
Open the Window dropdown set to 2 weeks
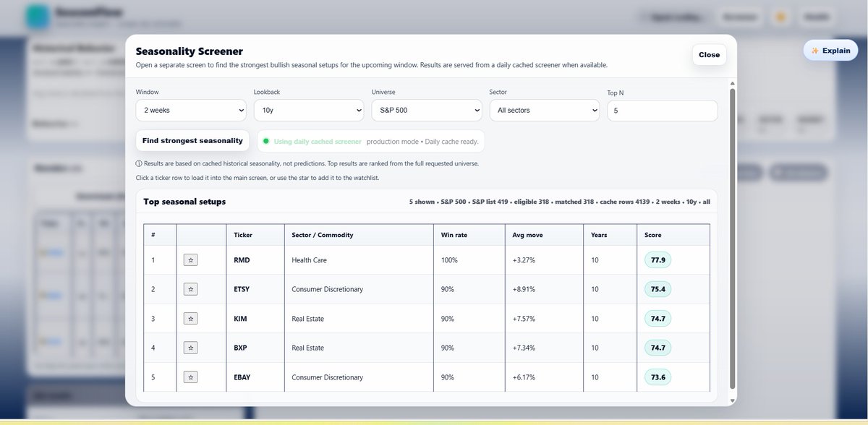(191, 111)
